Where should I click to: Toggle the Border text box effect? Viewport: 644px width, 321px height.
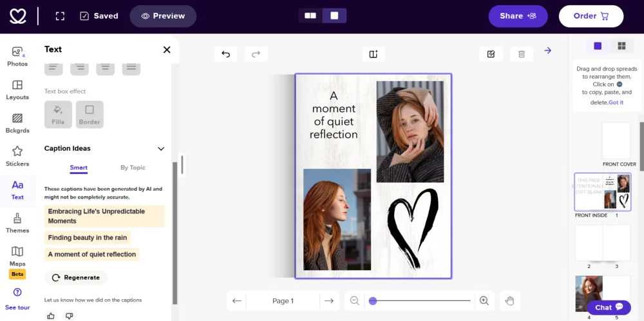(90, 114)
